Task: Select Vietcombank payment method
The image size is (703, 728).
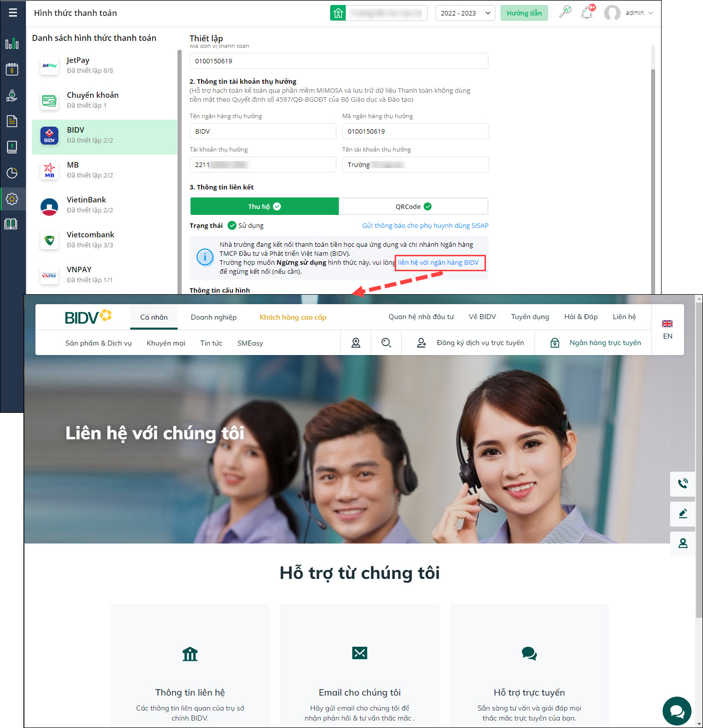Action: (104, 240)
